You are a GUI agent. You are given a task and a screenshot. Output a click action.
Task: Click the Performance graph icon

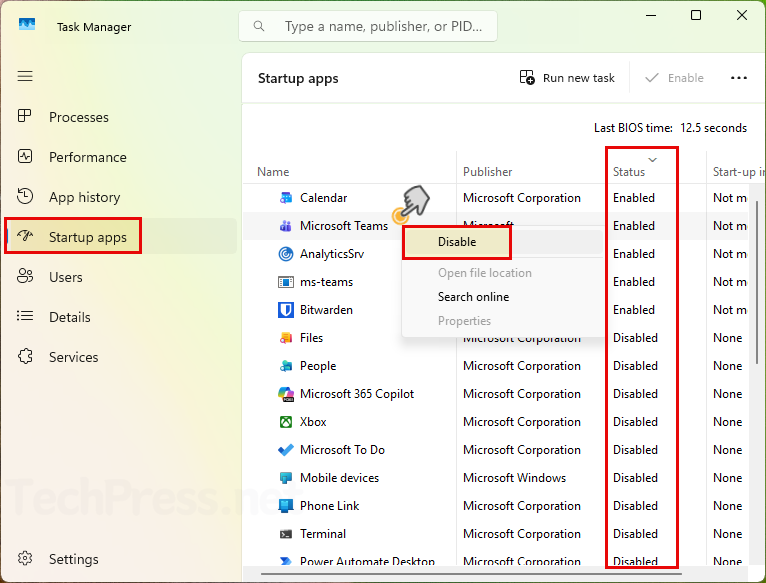pyautogui.click(x=24, y=156)
